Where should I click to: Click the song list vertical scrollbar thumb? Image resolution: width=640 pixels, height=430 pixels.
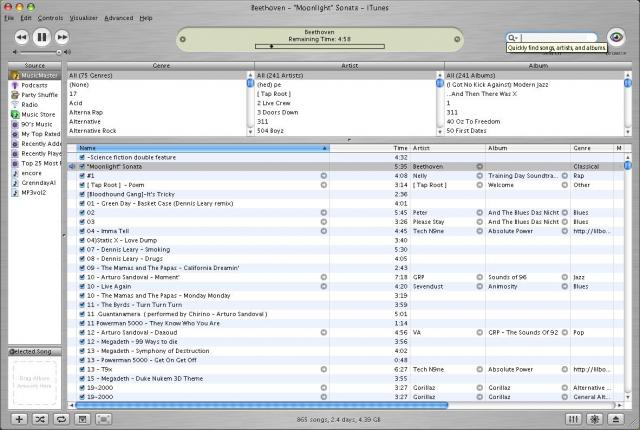tap(628, 165)
